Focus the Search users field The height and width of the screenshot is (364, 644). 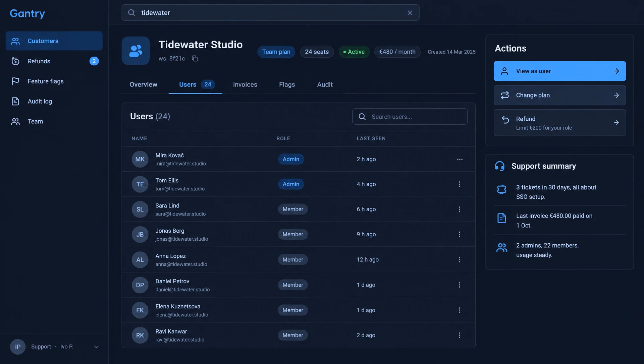coord(410,117)
